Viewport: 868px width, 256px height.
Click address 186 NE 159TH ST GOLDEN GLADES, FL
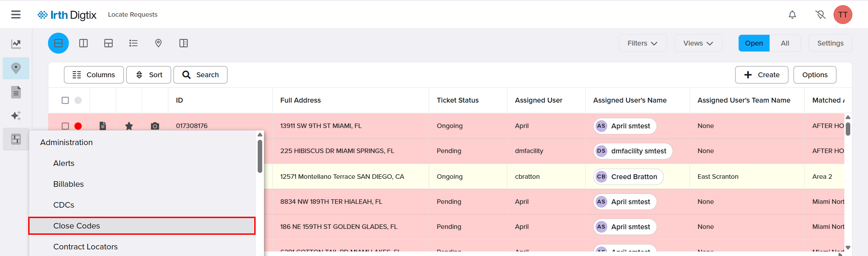339,227
